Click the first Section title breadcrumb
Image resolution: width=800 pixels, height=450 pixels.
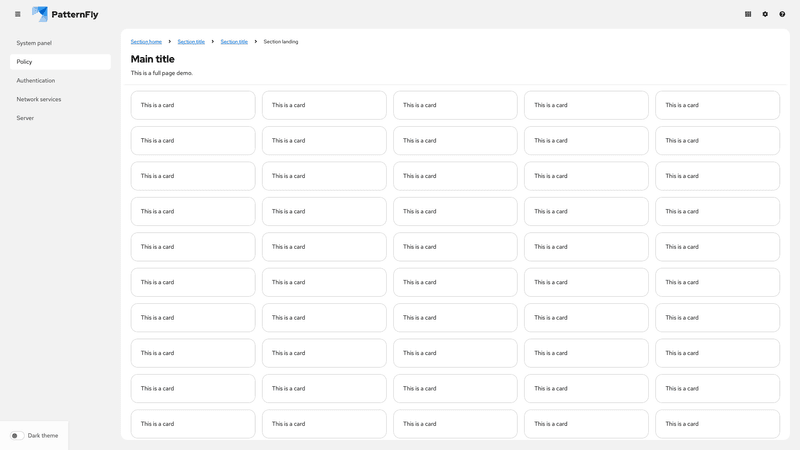(191, 42)
